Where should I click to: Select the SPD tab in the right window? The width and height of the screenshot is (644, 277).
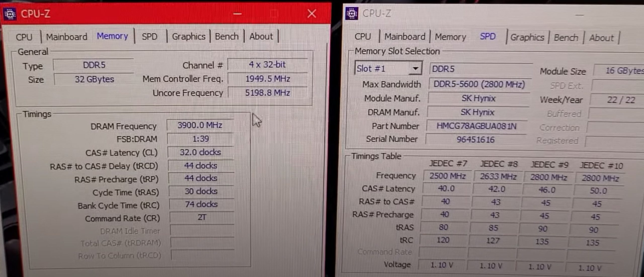(488, 36)
